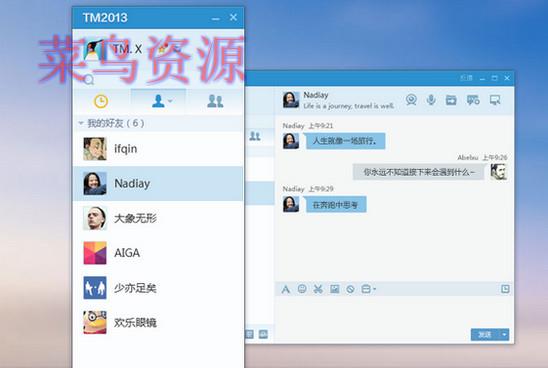
Task: Select contact 少亦足矣
Action: click(x=158, y=288)
